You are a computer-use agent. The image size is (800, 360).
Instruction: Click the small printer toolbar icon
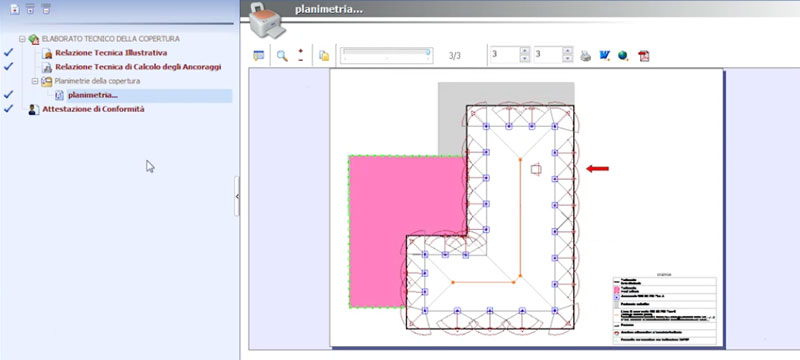(x=586, y=56)
